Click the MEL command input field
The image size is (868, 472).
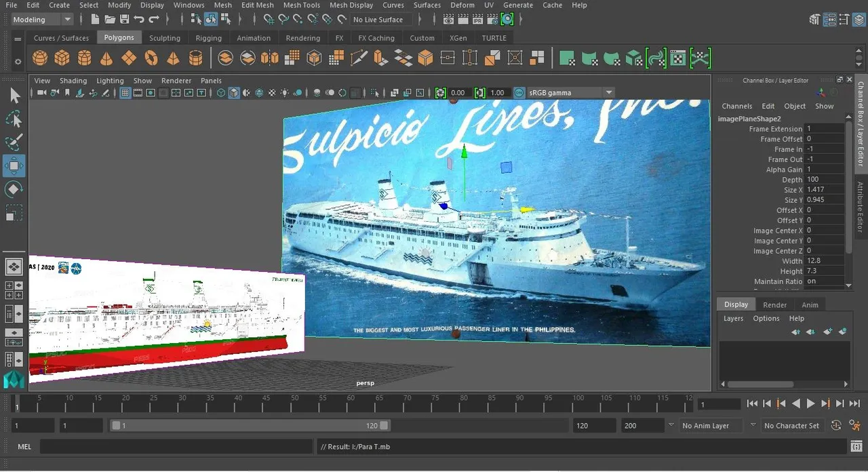[176, 447]
